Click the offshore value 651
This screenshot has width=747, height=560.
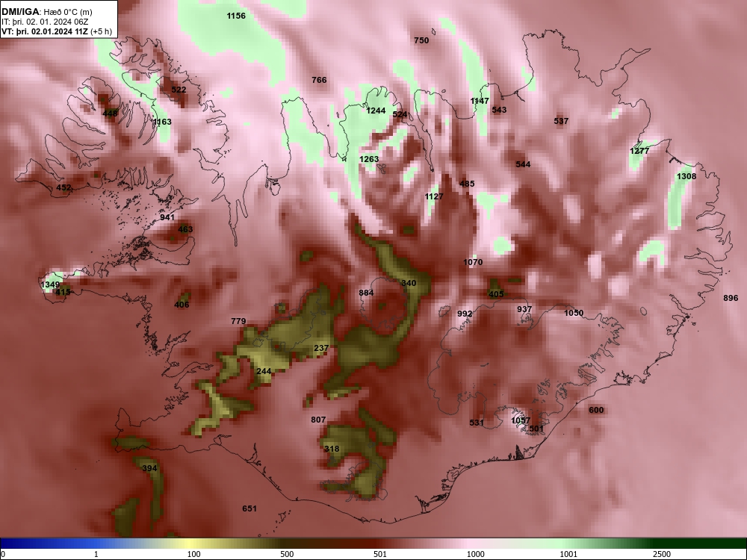pyautogui.click(x=249, y=508)
